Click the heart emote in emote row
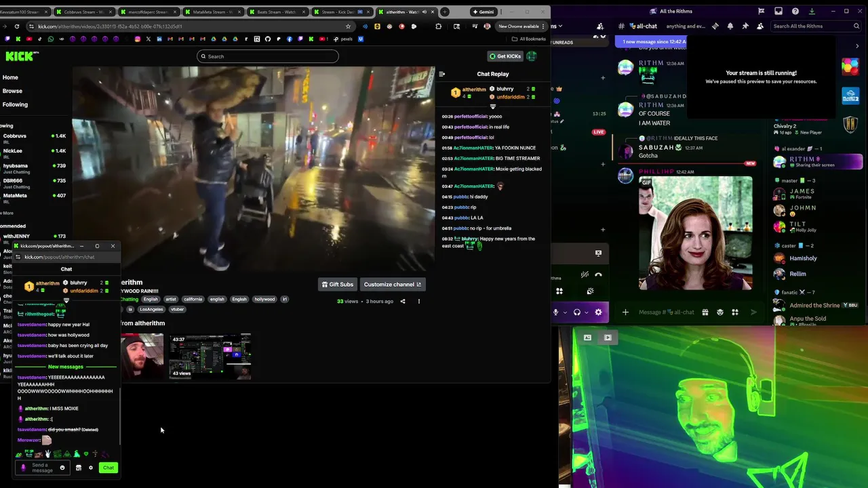Image resolution: width=868 pixels, height=488 pixels. (x=86, y=454)
